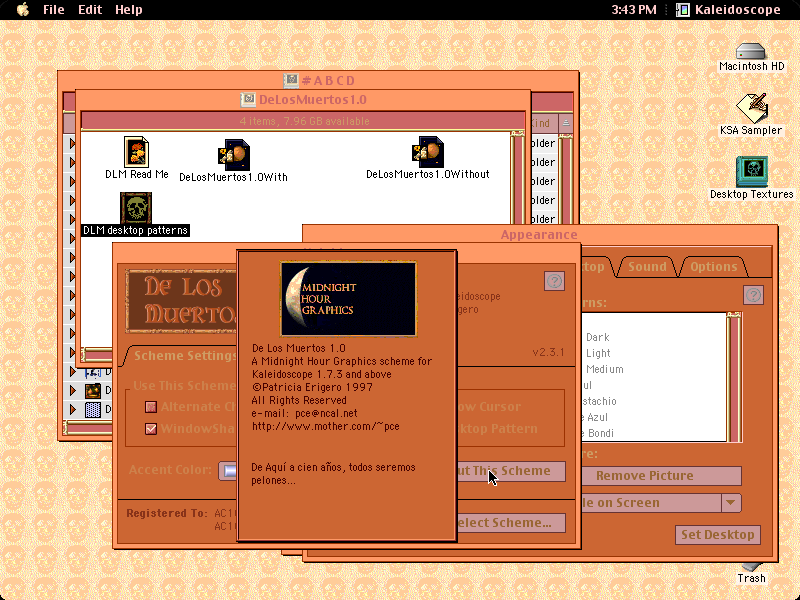Toggle the Alternate checkbox in Scheme Settings
This screenshot has height=600, width=800.
(151, 407)
